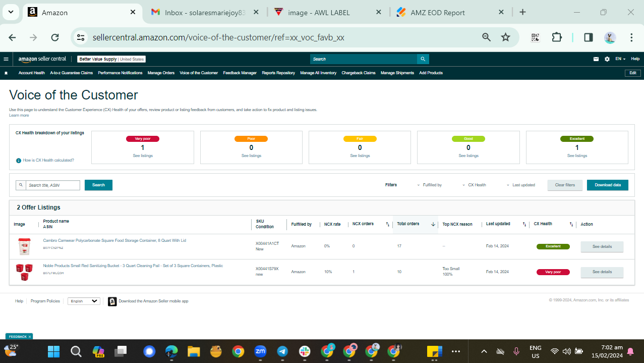Viewport: 644px width, 363px height.
Task: Click See details for Cambro Camwear container
Action: click(602, 247)
